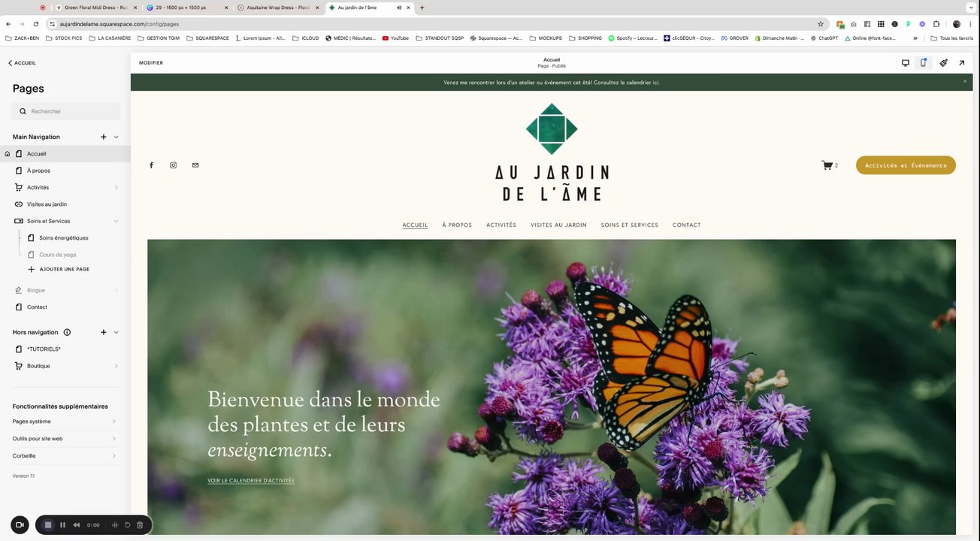Click the email envelope icon
This screenshot has width=980, height=541.
pyautogui.click(x=195, y=165)
